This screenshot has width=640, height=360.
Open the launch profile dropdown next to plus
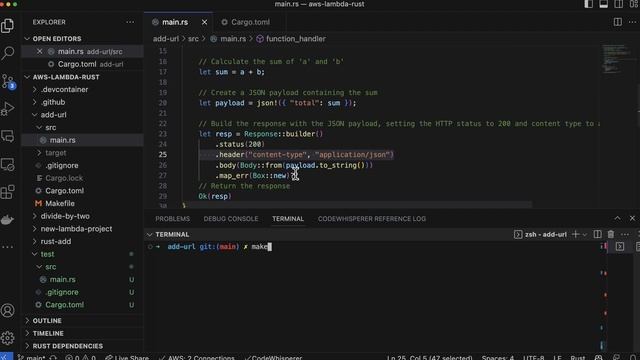coord(584,235)
